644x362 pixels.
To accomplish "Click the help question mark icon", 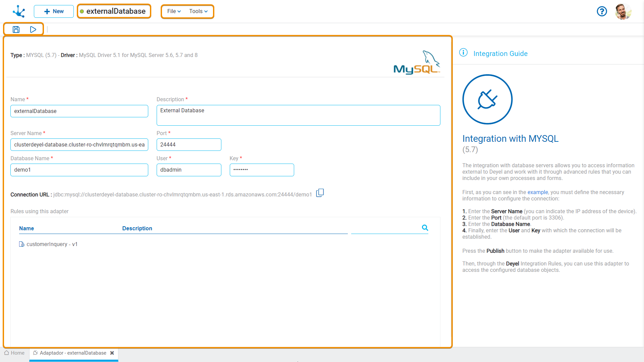I will [602, 11].
